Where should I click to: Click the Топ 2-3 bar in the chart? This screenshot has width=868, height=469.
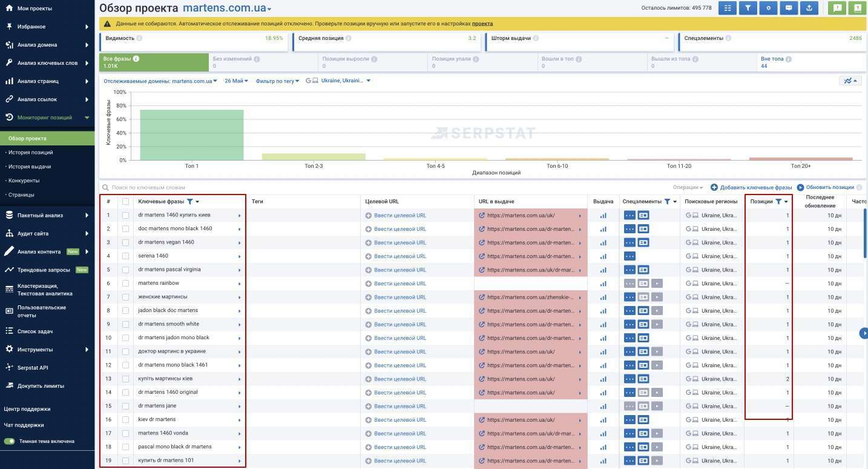314,157
